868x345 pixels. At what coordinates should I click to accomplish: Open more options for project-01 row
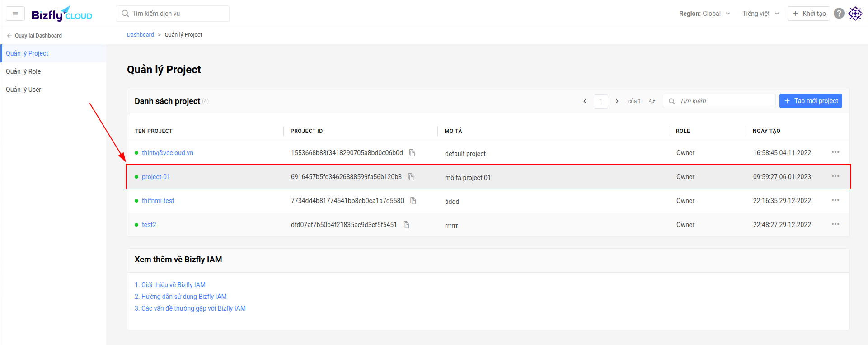point(835,176)
